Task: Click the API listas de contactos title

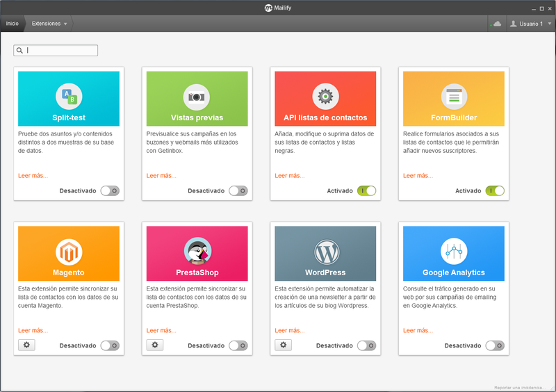Action: click(x=325, y=117)
